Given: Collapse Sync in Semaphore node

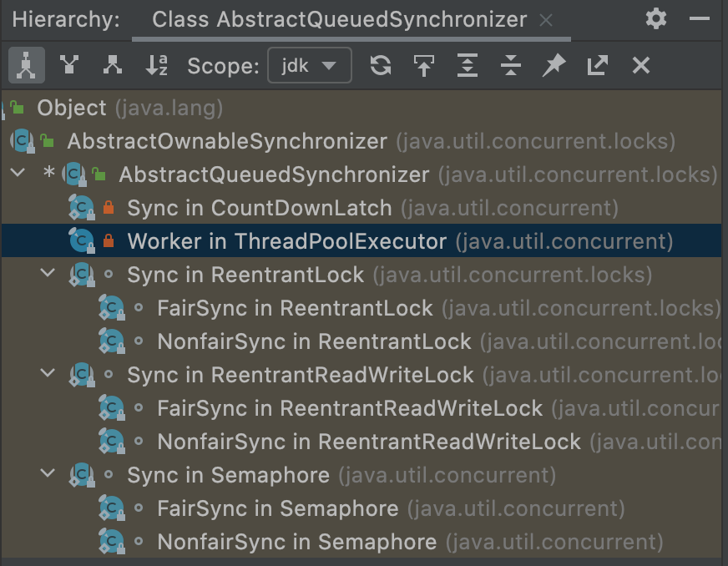Looking at the screenshot, I should pyautogui.click(x=48, y=474).
